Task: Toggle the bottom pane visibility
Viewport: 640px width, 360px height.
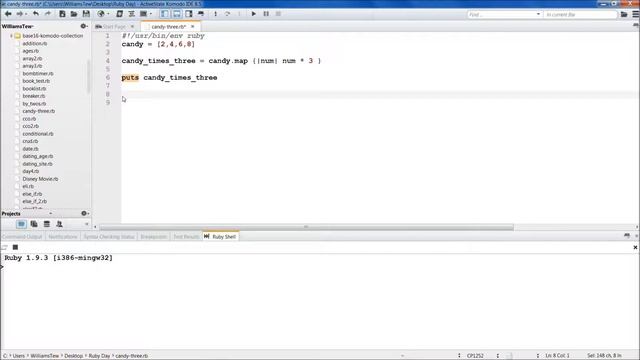Action: tap(176, 14)
